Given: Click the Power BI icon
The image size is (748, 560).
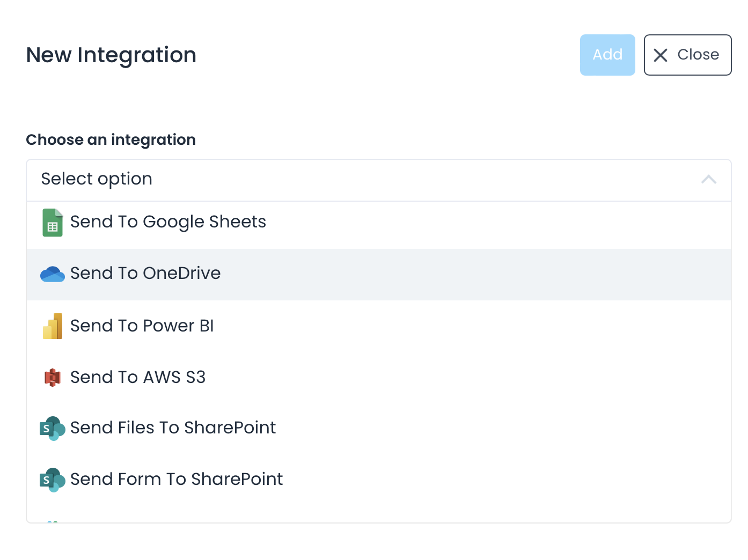Looking at the screenshot, I should click(x=53, y=326).
